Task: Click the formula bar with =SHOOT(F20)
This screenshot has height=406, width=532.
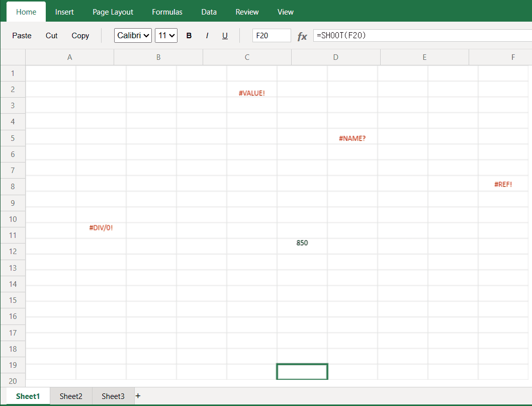Action: click(x=421, y=36)
